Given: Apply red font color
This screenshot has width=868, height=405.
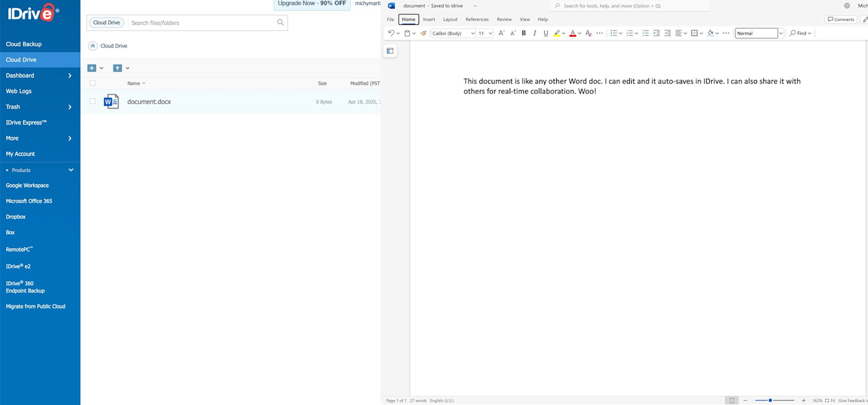Looking at the screenshot, I should (x=573, y=33).
